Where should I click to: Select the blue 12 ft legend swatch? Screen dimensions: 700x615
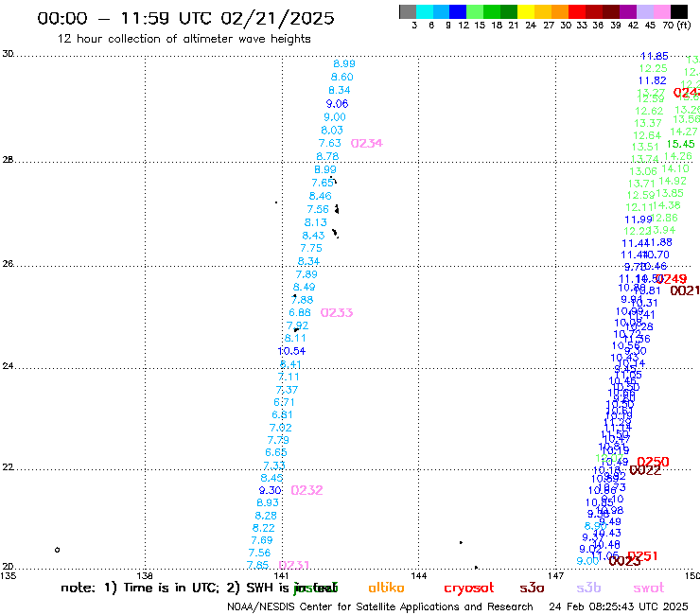[x=458, y=11]
